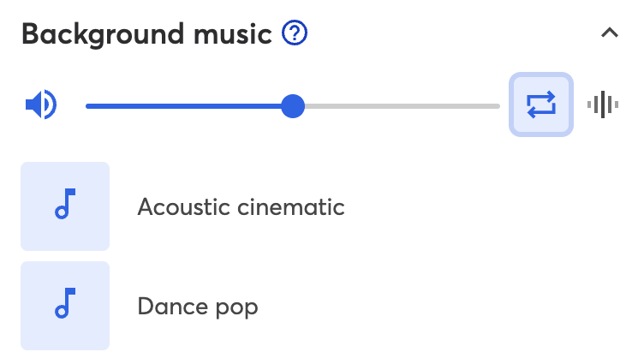Click the music note icon for Acoustic cinematic
This screenshot has height=358, width=644.
[x=65, y=204]
